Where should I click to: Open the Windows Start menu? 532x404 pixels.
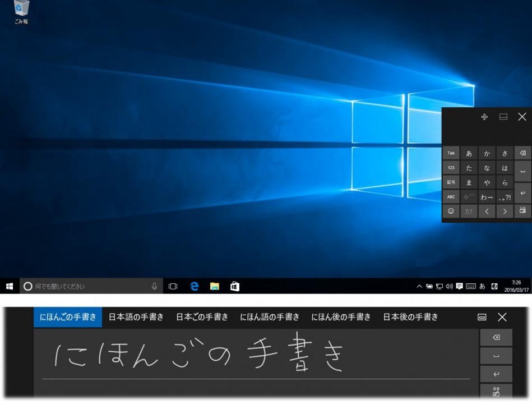(x=10, y=286)
